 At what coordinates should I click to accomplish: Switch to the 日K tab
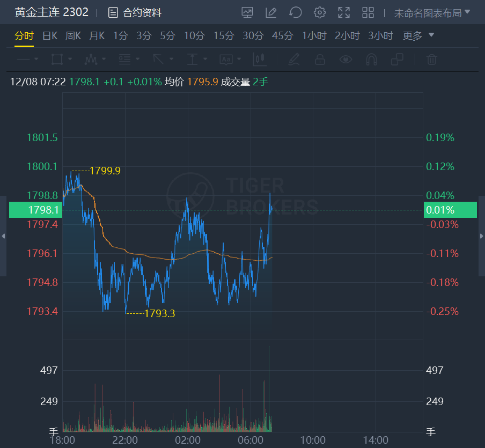click(x=50, y=36)
